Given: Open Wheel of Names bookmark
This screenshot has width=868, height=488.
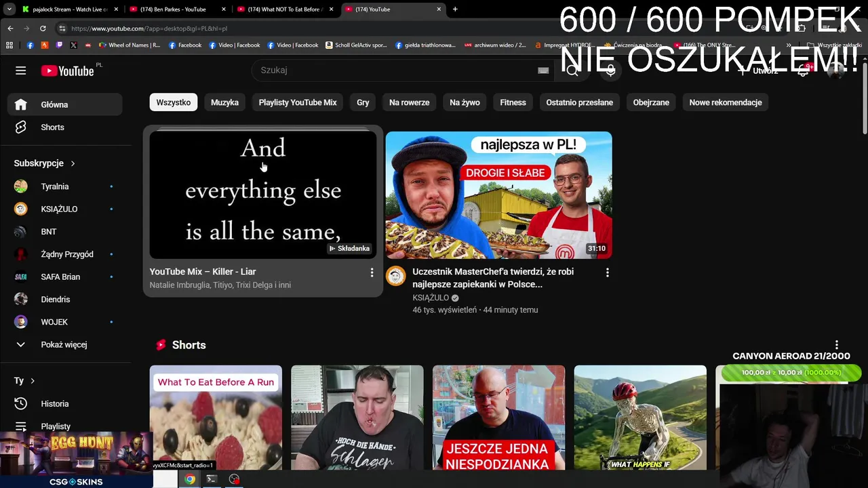Looking at the screenshot, I should pos(130,45).
